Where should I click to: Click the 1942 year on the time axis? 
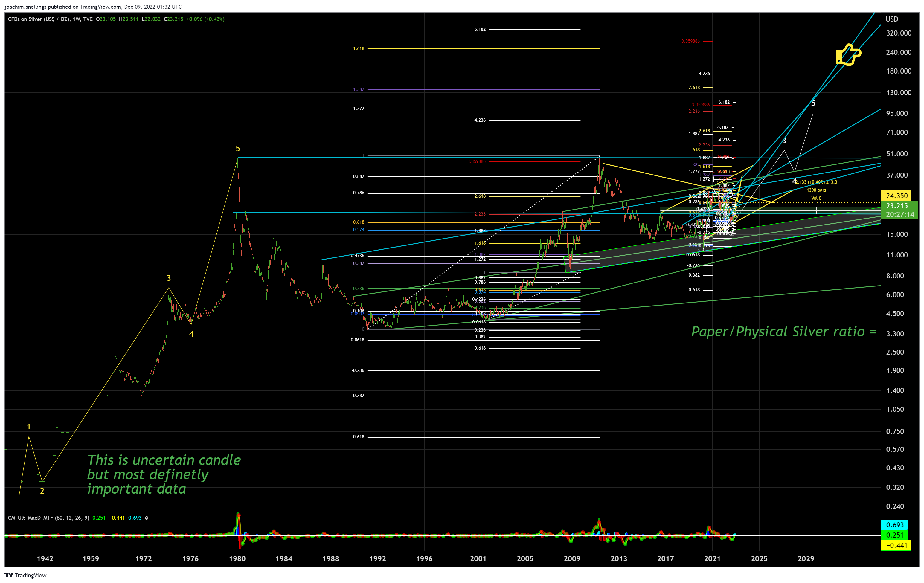point(45,558)
